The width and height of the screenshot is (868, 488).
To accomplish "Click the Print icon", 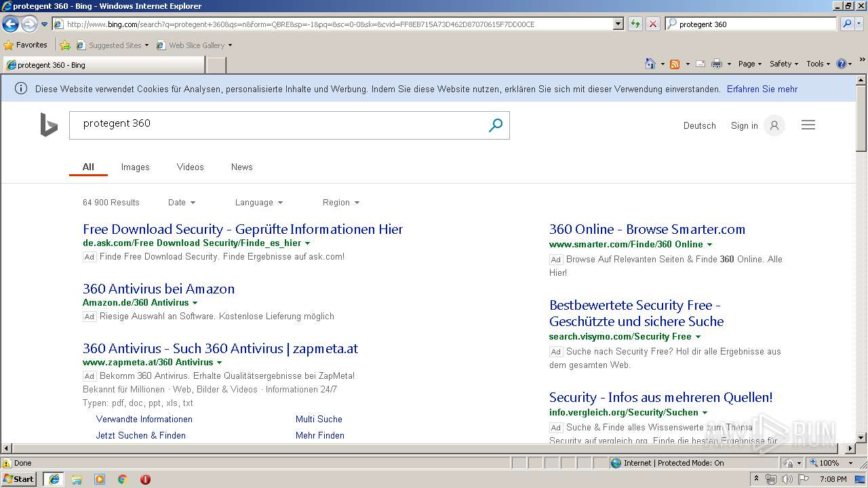I will click(717, 64).
